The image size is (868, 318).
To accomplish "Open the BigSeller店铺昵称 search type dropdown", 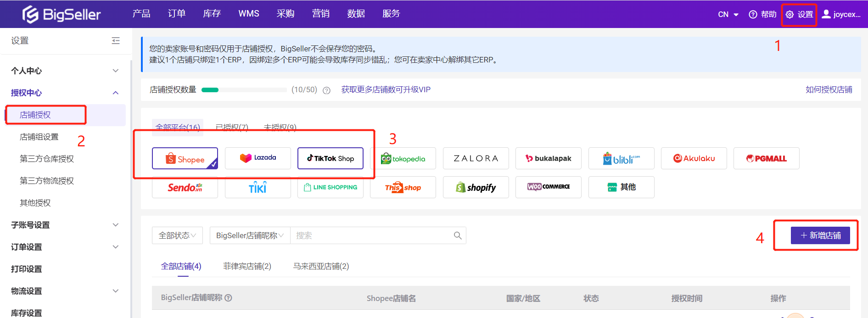I will [250, 235].
